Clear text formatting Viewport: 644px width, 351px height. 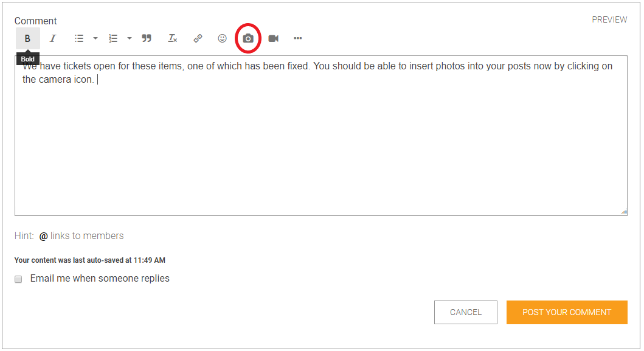coord(173,38)
